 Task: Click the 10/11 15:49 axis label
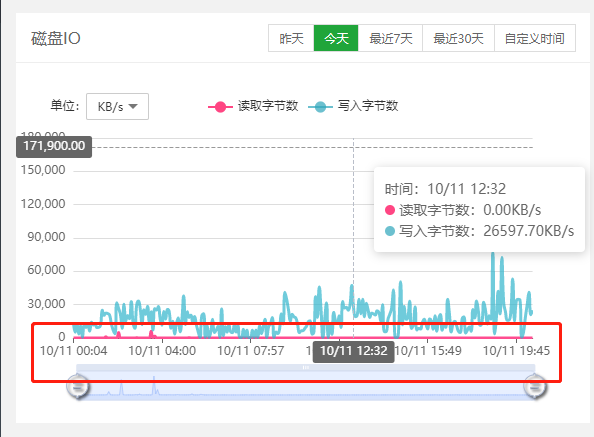(428, 351)
